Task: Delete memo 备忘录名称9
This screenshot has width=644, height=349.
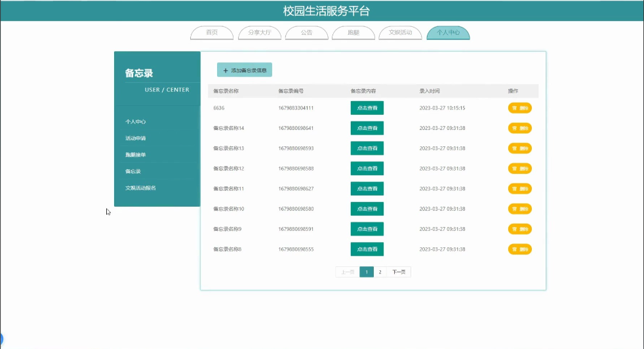Action: pyautogui.click(x=519, y=228)
